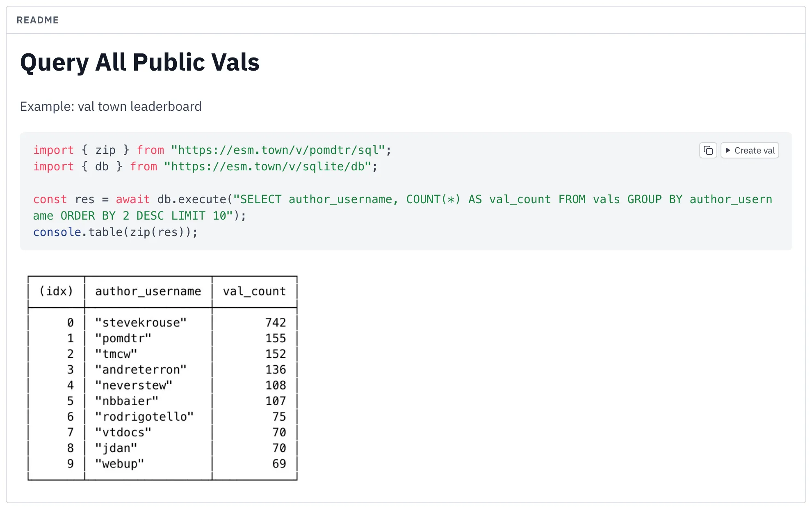Screen dimensions: 812x509
Task: Click the 'await' keyword in the code
Action: (x=132, y=199)
